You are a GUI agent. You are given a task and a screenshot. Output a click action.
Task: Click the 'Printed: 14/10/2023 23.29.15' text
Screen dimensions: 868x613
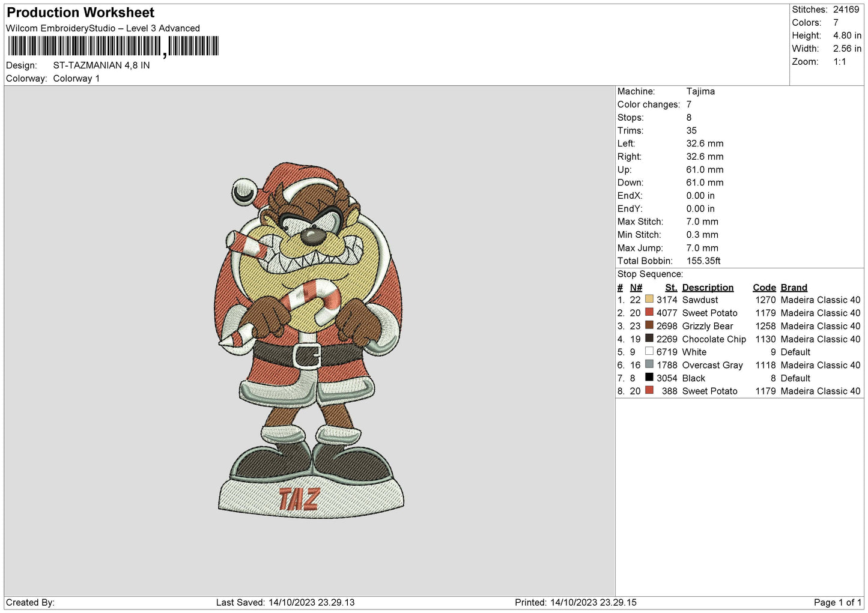click(x=575, y=602)
